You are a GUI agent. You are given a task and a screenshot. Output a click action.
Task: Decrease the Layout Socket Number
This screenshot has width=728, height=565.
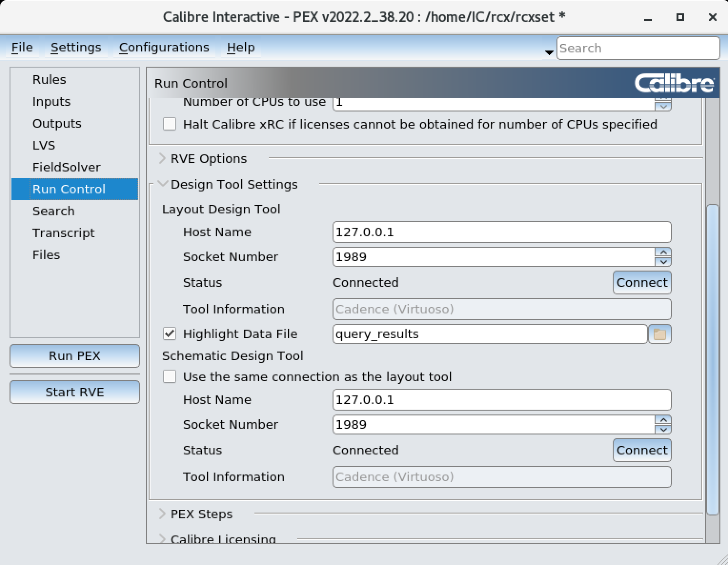point(663,262)
